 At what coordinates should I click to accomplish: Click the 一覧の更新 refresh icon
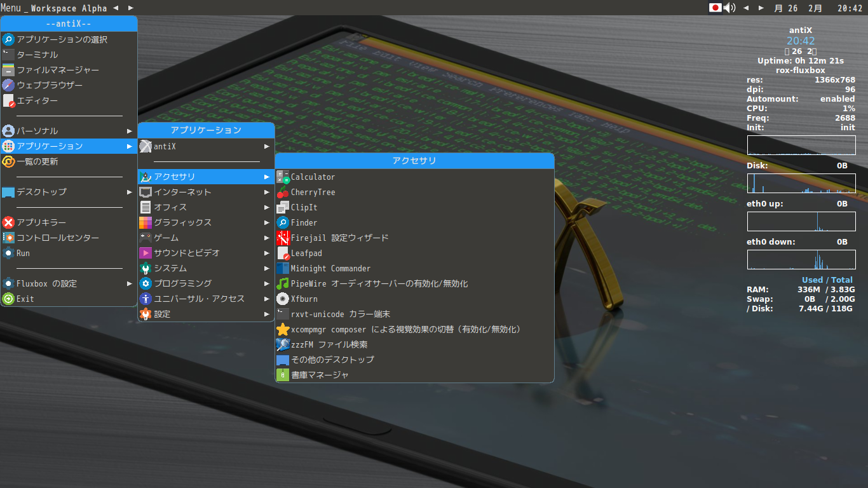pyautogui.click(x=8, y=161)
